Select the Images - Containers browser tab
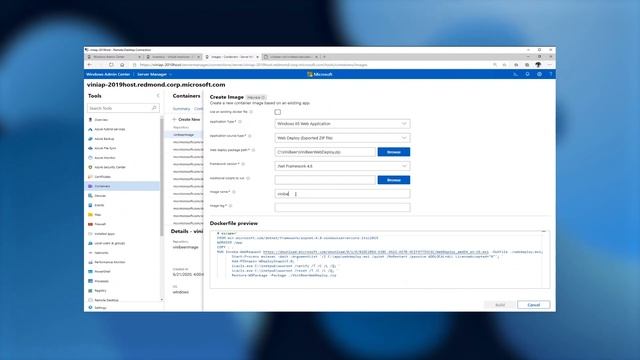This screenshot has width=640, height=360. [232, 57]
